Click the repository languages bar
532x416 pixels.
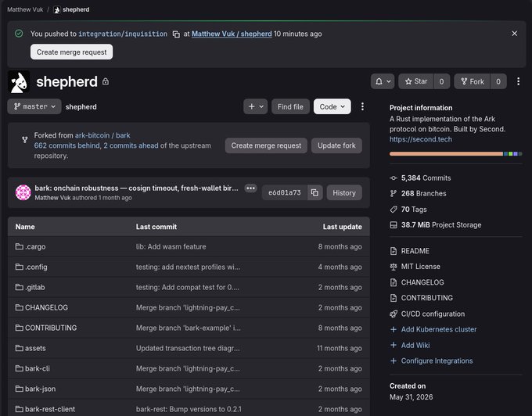[455, 154]
